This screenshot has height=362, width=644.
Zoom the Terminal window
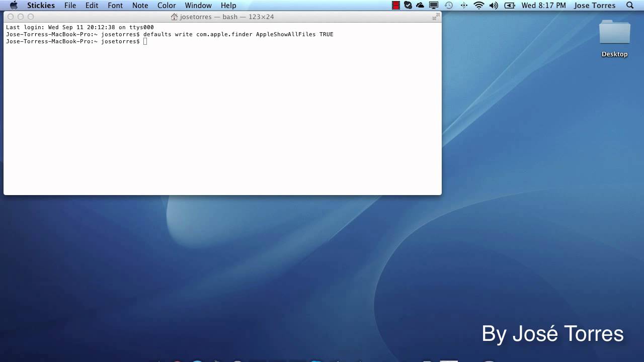(31, 17)
